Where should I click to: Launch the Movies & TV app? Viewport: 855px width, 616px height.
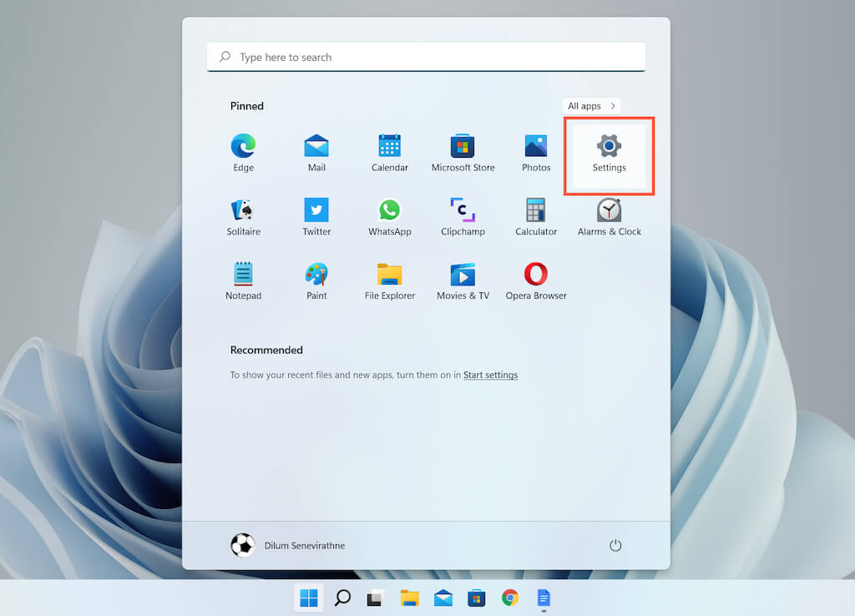pos(463,281)
